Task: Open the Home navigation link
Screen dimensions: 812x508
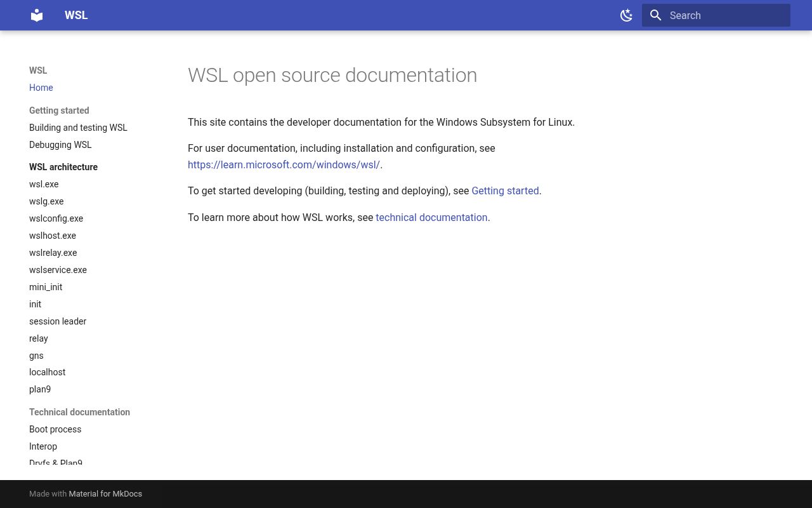Action: coord(41,88)
